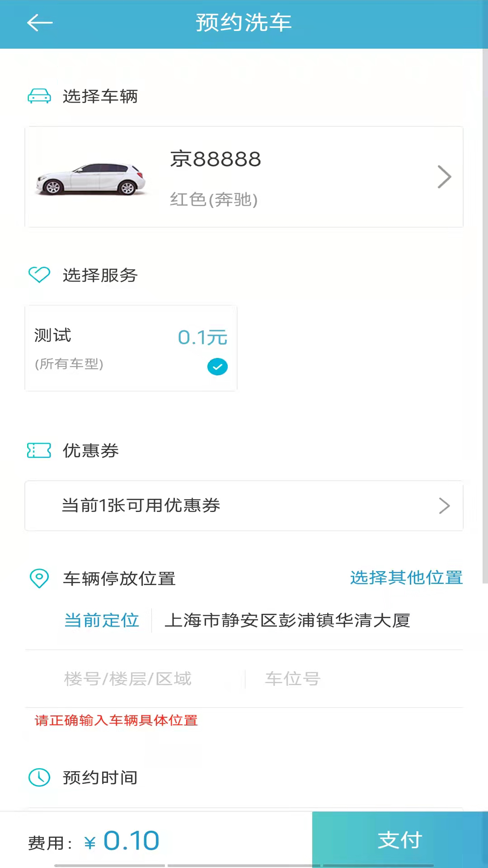Click the heart icon beside 选择服务

[39, 274]
